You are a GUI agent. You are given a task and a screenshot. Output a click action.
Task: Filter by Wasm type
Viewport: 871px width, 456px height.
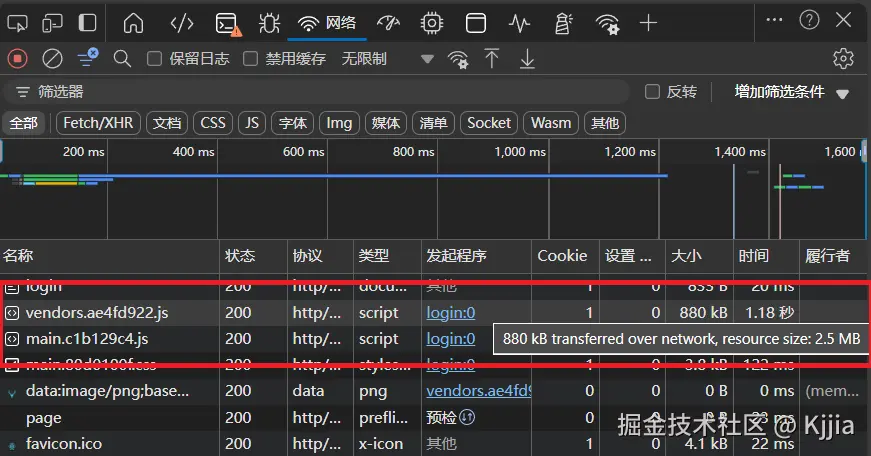pos(551,123)
